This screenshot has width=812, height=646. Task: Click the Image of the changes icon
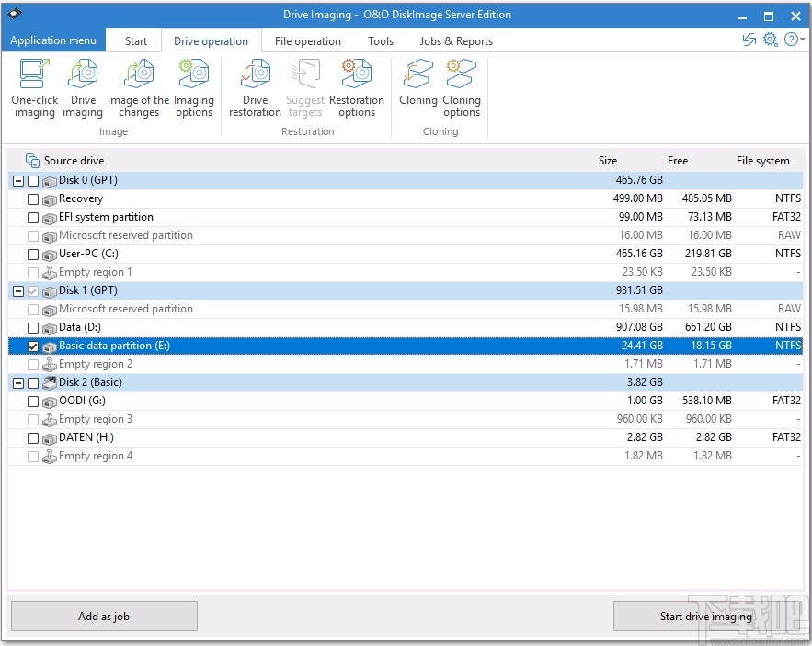click(x=138, y=85)
